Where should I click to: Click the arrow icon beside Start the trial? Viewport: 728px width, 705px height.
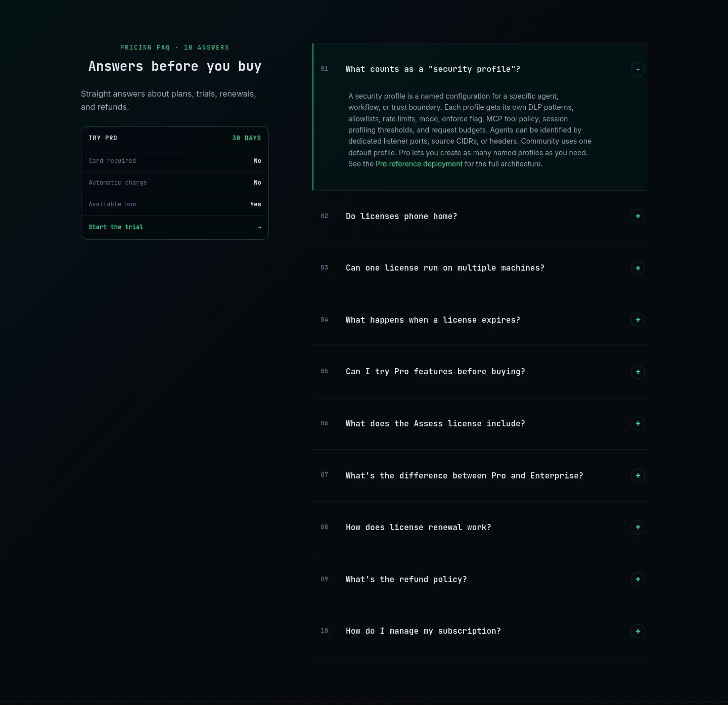tap(259, 228)
